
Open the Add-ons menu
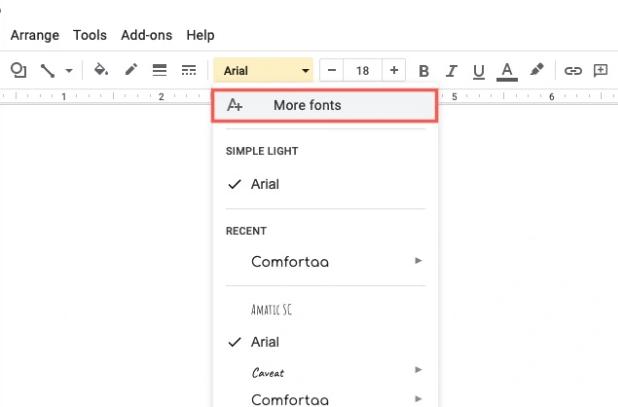146,35
